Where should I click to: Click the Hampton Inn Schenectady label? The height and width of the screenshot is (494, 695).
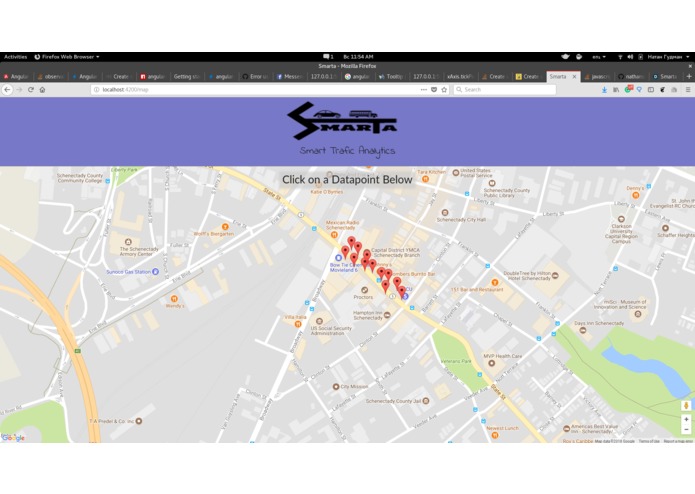coord(368,315)
